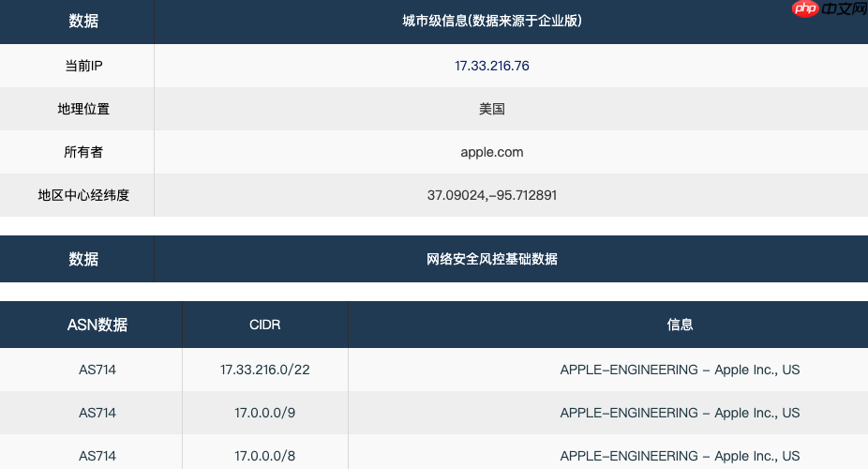Click the ASN数据 column header
Viewport: 868px width, 469px height.
coord(97,325)
